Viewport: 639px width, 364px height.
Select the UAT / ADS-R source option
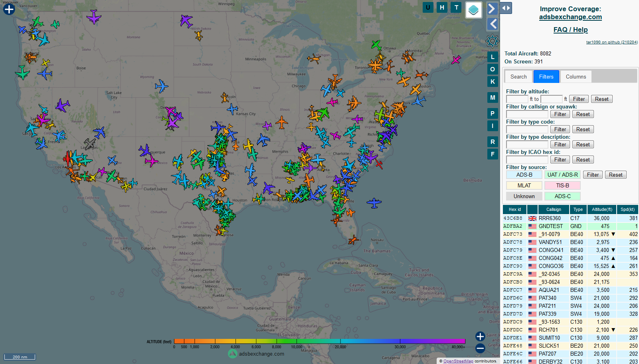pyautogui.click(x=562, y=175)
